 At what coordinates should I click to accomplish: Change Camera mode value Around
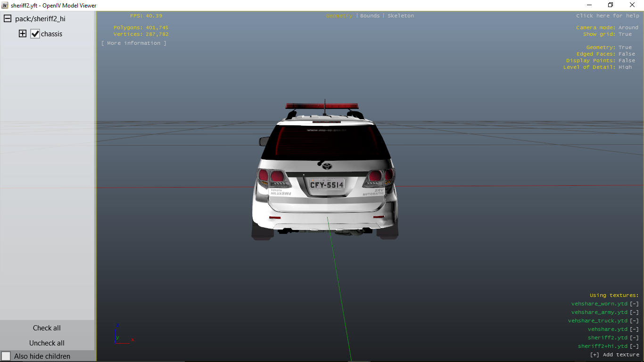[628, 27]
